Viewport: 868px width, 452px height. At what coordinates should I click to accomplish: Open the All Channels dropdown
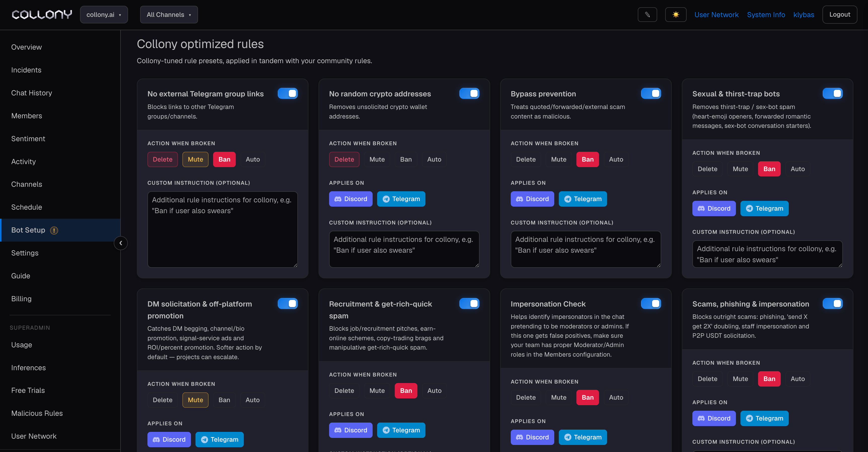tap(169, 15)
